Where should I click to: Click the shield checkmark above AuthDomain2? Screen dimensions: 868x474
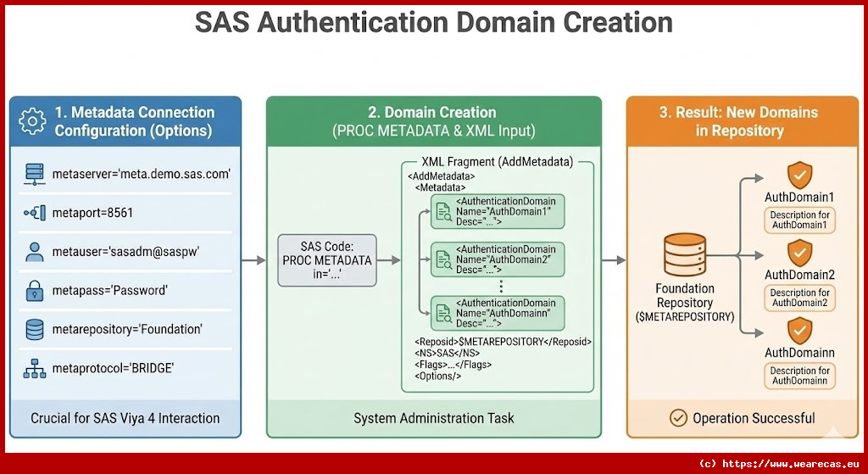pos(799,252)
